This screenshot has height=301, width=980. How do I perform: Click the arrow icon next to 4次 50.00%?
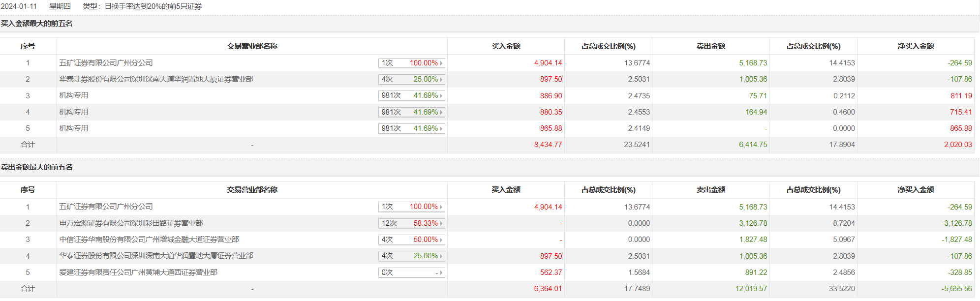(x=441, y=240)
